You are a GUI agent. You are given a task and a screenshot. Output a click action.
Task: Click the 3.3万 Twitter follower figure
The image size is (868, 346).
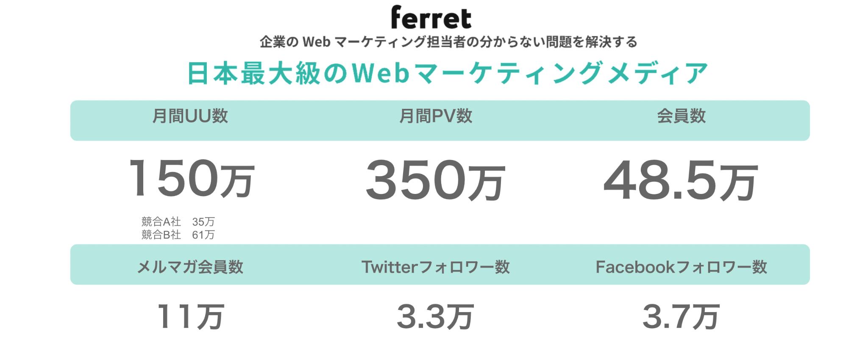point(435,317)
